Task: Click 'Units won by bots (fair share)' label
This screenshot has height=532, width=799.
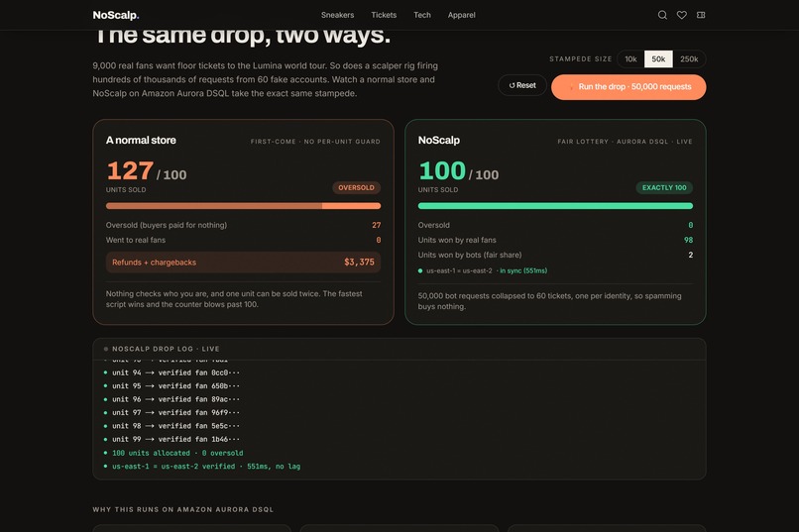Action: pos(469,255)
